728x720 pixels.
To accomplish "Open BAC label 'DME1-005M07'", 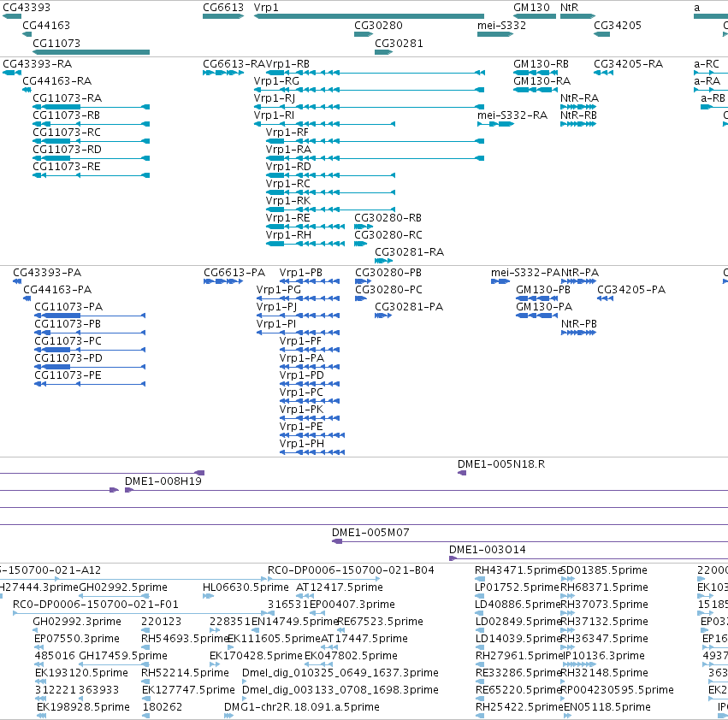I will pos(370,533).
